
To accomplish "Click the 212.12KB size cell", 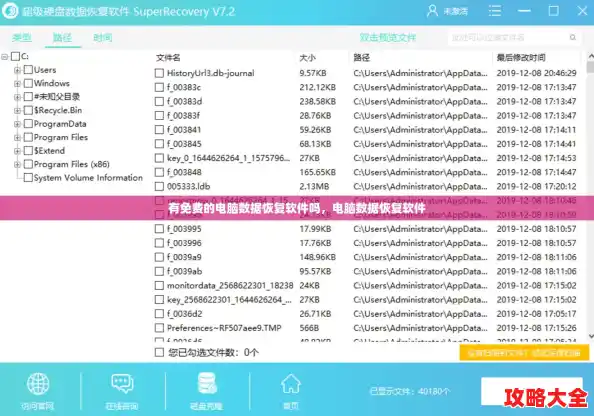I will click(317, 87).
